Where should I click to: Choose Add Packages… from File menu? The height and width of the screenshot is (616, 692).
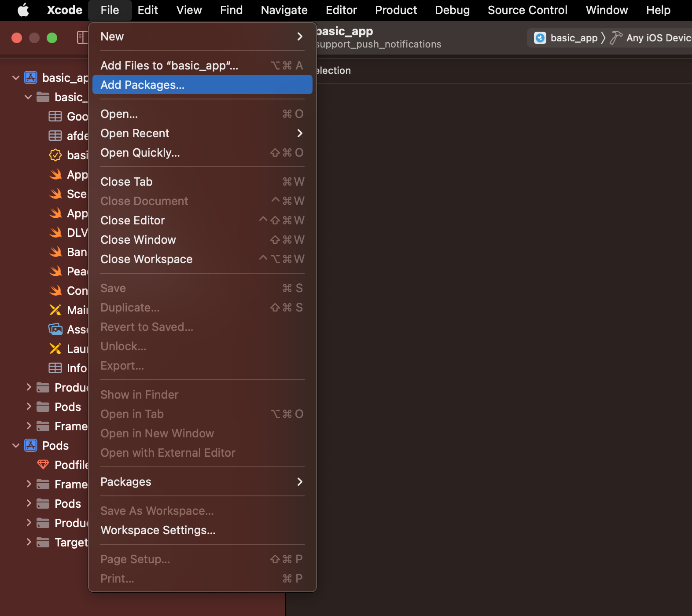click(x=202, y=84)
